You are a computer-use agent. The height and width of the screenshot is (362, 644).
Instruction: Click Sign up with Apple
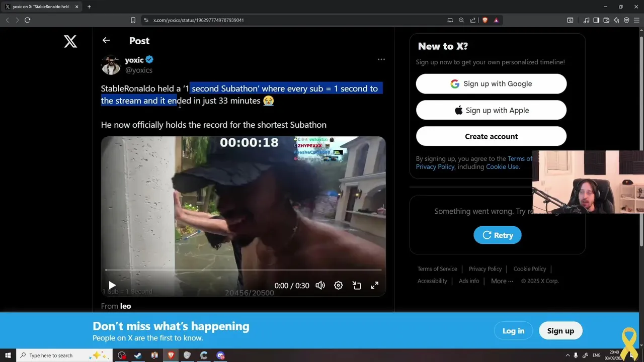tap(491, 110)
